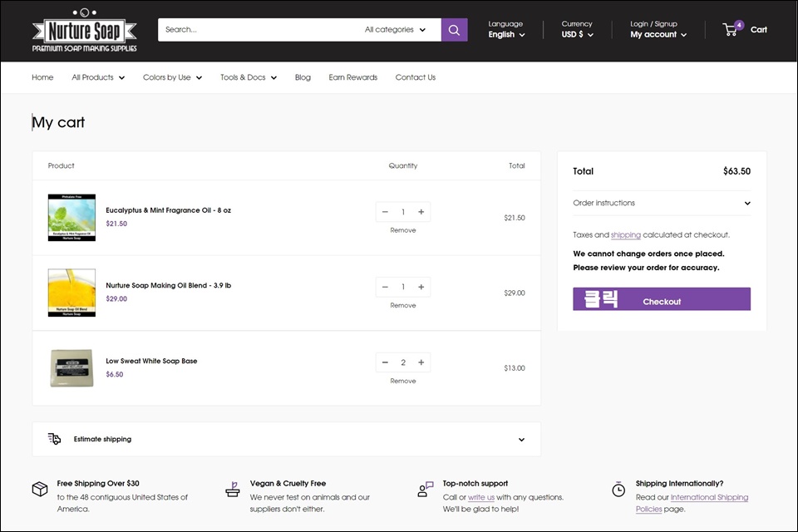Open the International Shipping Policies link

pyautogui.click(x=709, y=497)
